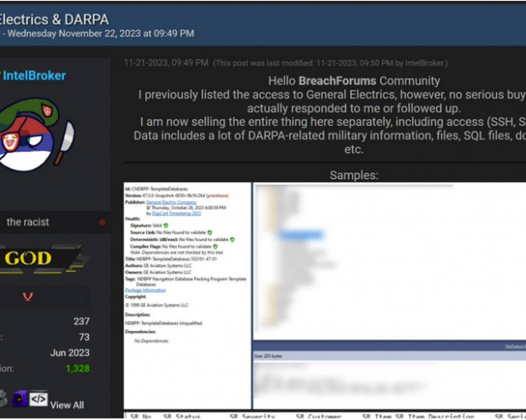Open the Package Information link

pyautogui.click(x=145, y=290)
